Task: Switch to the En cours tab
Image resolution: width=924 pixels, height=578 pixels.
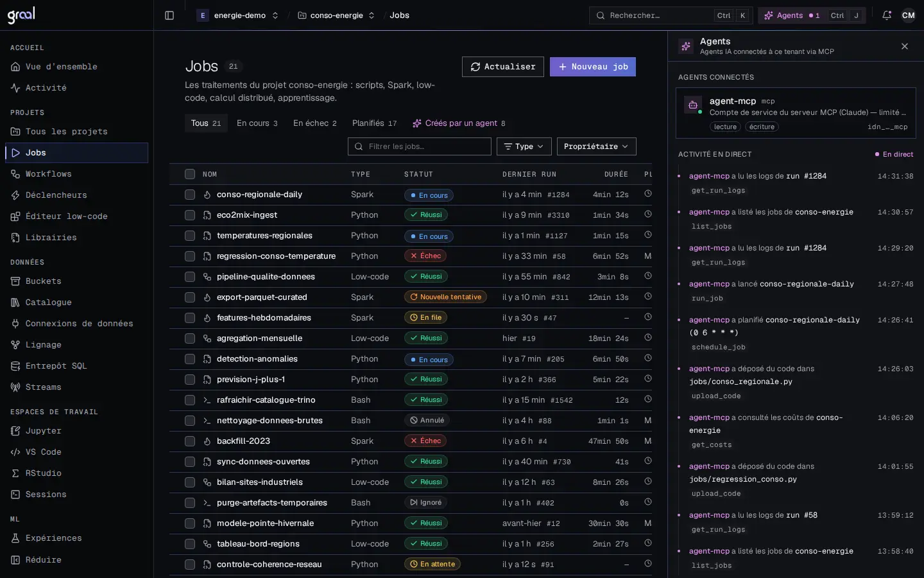Action: click(x=257, y=123)
